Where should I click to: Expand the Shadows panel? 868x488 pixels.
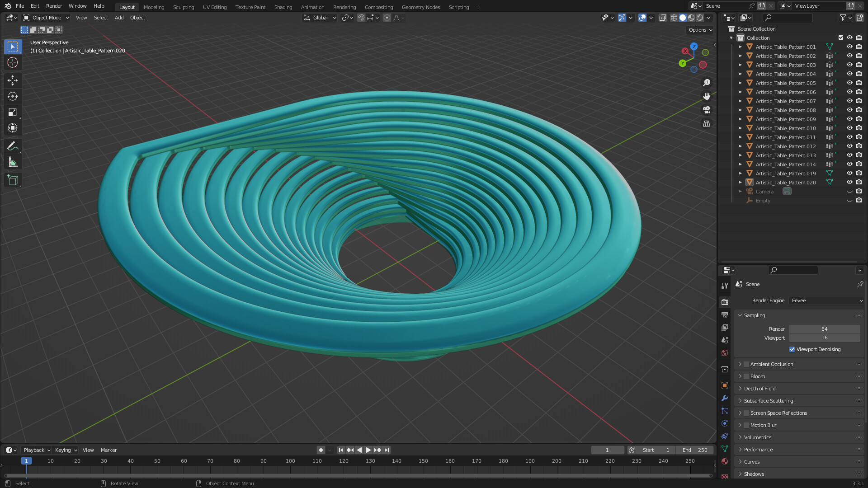(x=754, y=474)
